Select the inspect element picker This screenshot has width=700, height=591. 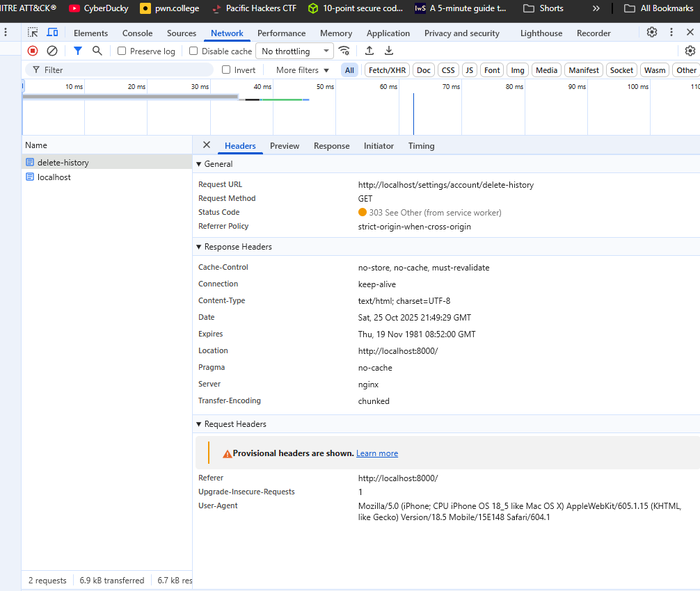33,33
